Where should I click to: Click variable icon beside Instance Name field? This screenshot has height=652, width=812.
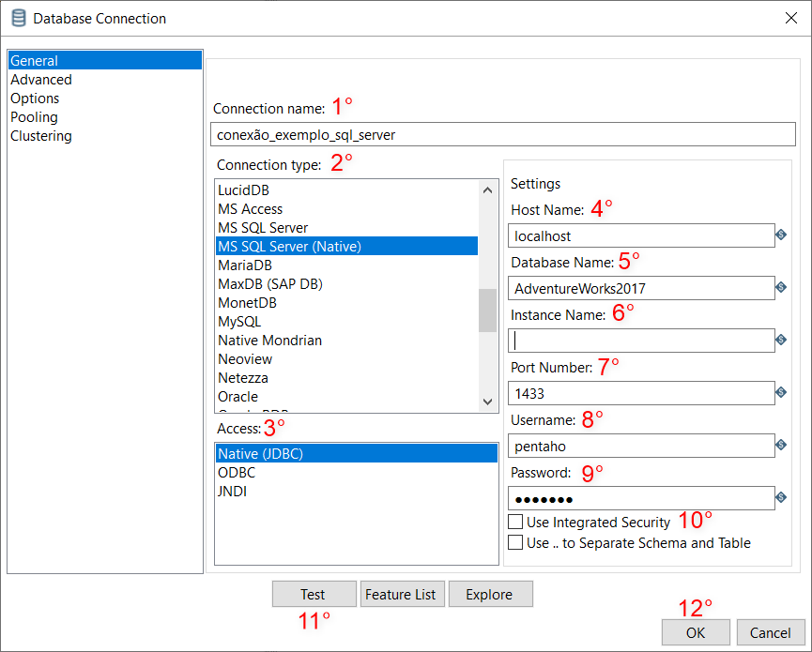(x=781, y=340)
